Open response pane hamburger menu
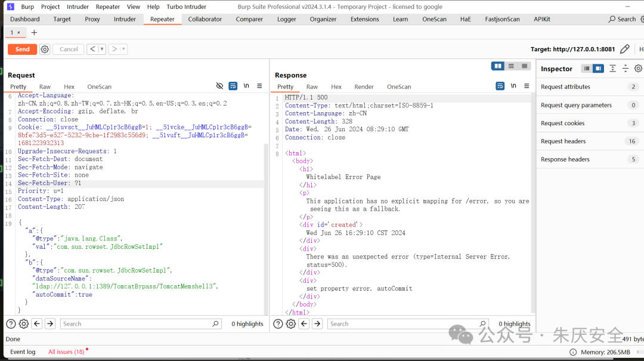 [527, 86]
